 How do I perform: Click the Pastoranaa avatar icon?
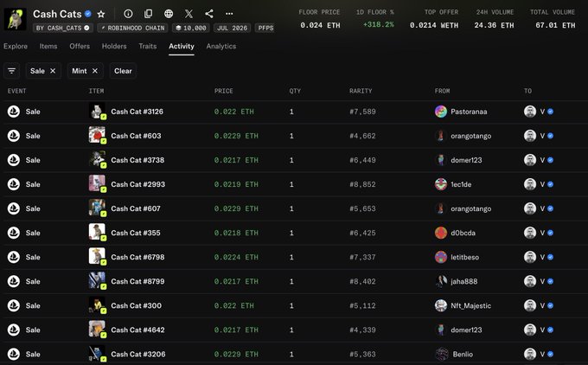point(441,112)
